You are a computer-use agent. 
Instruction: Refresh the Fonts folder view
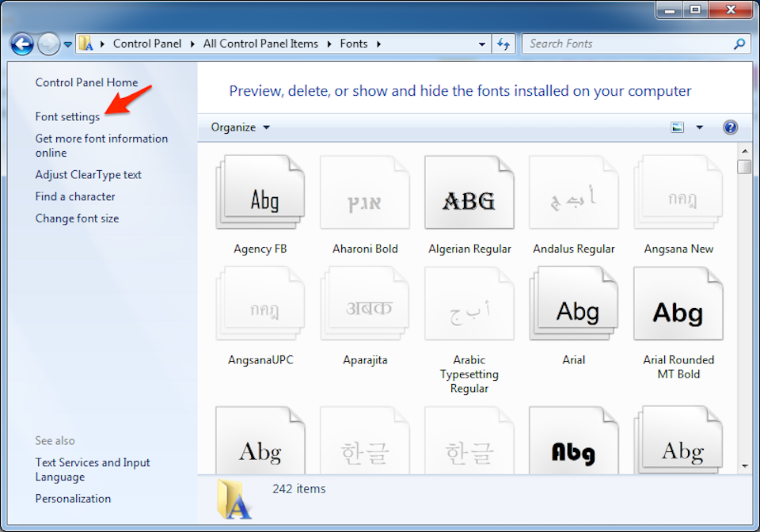coord(503,44)
